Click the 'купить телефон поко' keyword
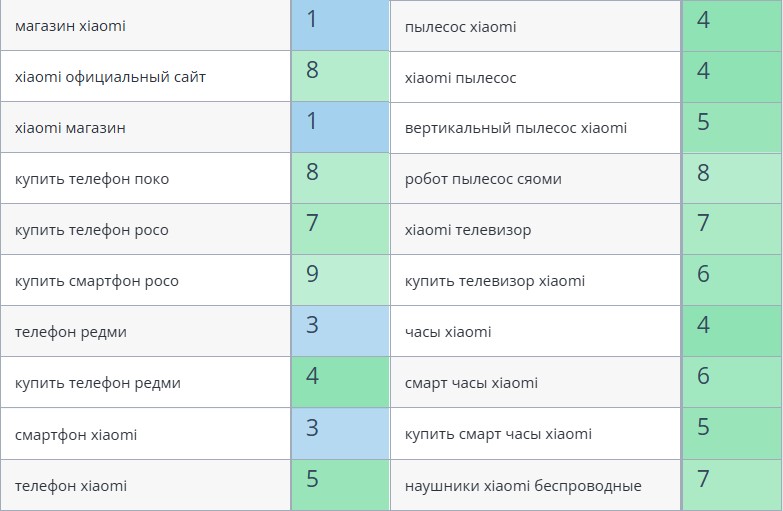783x511 pixels. 92,179
